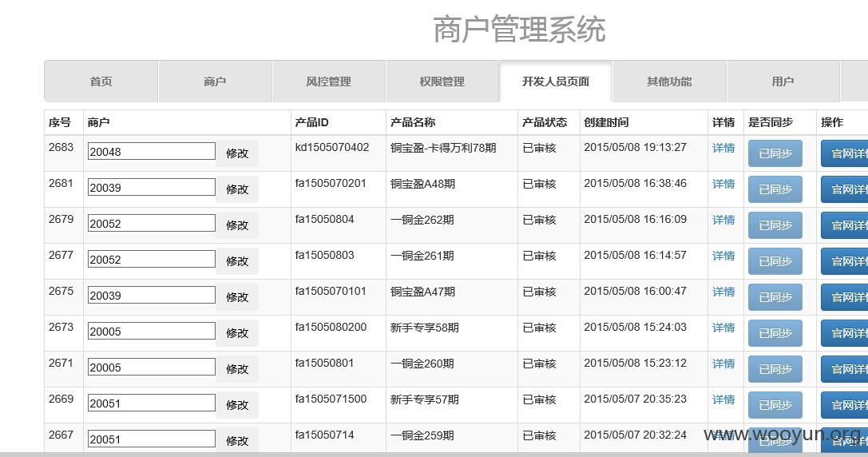Switch to the 商户 tab
This screenshot has width=868, height=457.
click(x=215, y=81)
